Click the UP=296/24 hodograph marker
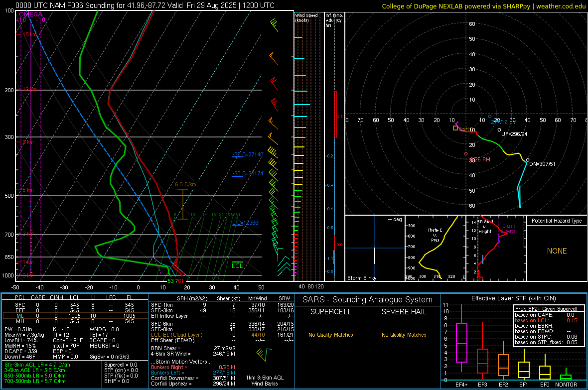Image resolution: width=588 pixels, height=390 pixels. coord(499,130)
